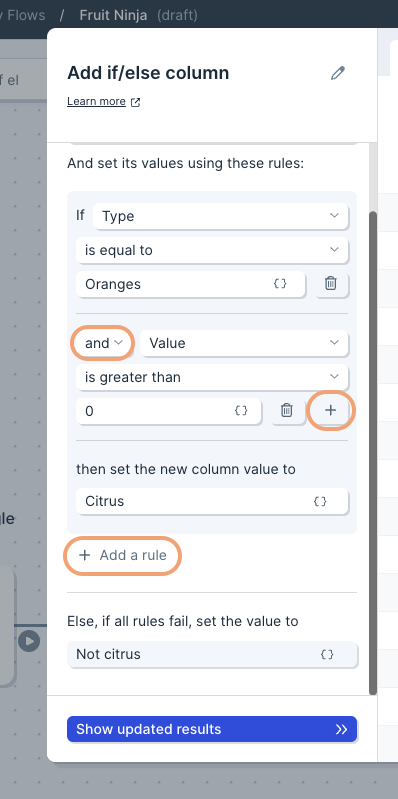Expand the 'is equal to' operator dropdown
Image resolution: width=398 pixels, height=799 pixels.
tap(212, 250)
